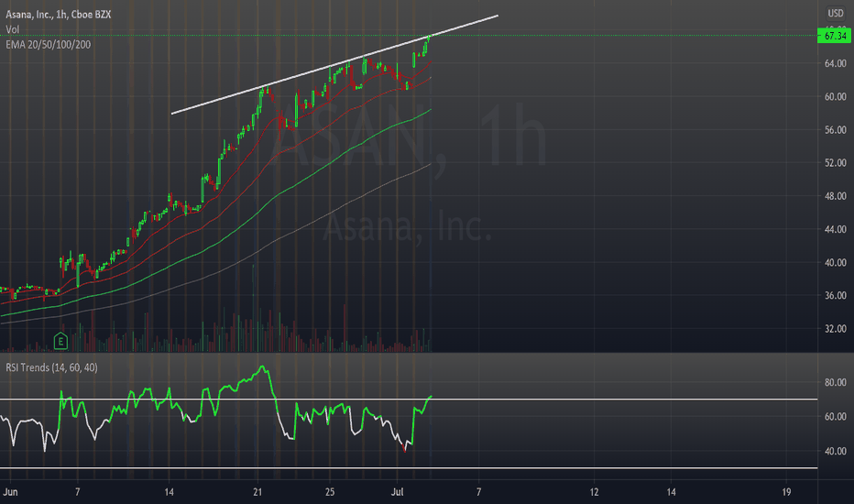This screenshot has width=854, height=504.
Task: Click the 67.34 current price label
Action: (834, 36)
